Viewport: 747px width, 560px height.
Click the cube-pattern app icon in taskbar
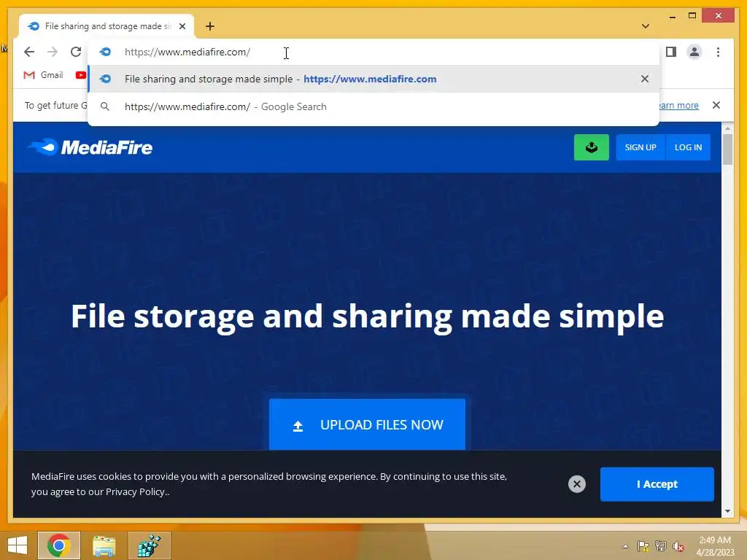click(x=149, y=545)
